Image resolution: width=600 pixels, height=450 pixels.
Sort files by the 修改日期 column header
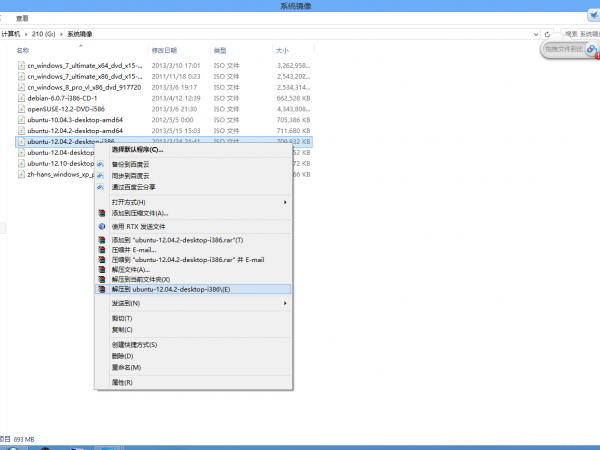point(164,49)
